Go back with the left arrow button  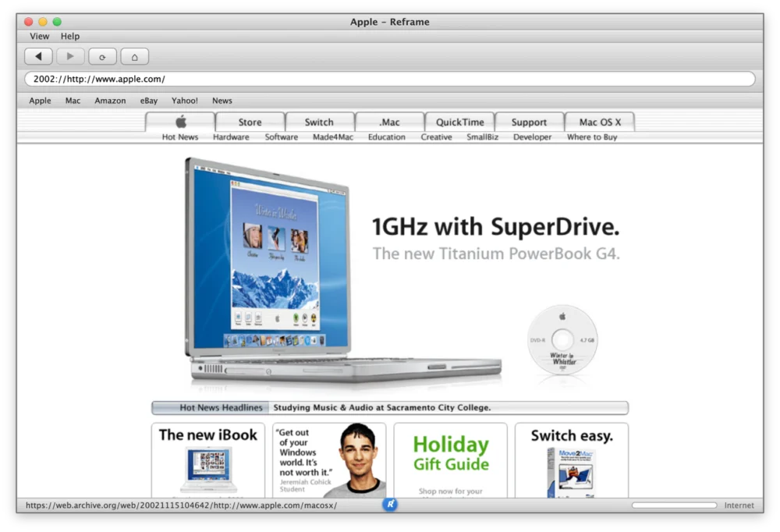tap(38, 56)
